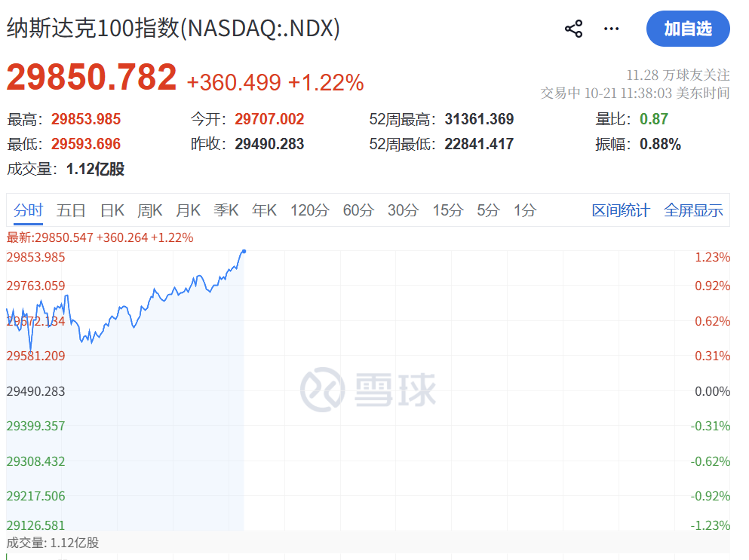Viewport: 749px width, 560px height.
Task: Switch to 120分 chart interval
Action: click(x=309, y=210)
